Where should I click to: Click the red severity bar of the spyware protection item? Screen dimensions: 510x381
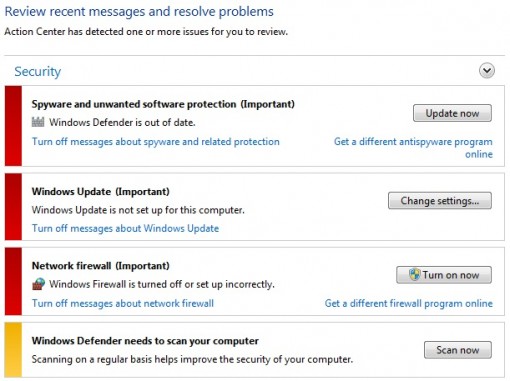(13, 126)
